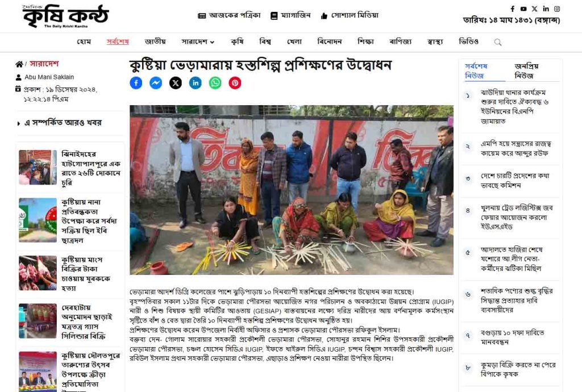
Task: Open সোশ্যাল মিডিয়া link in header
Action: coord(350,15)
